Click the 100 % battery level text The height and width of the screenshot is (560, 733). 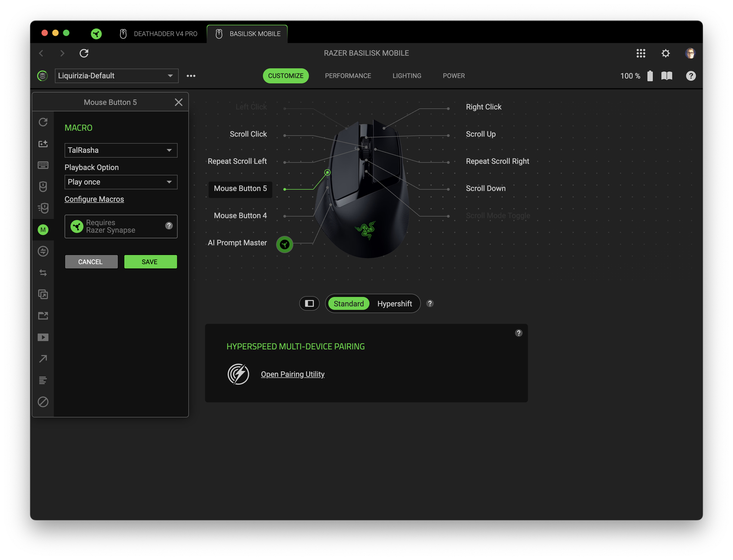(630, 76)
